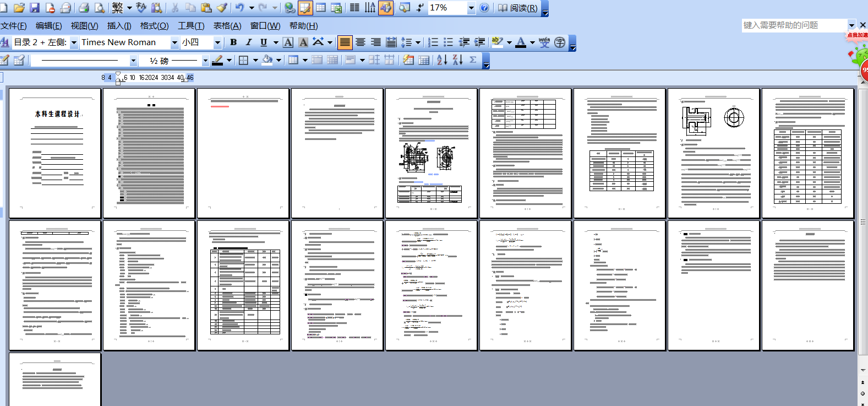Open the 窗口(W) Window menu
This screenshot has height=406, width=868.
tap(265, 26)
